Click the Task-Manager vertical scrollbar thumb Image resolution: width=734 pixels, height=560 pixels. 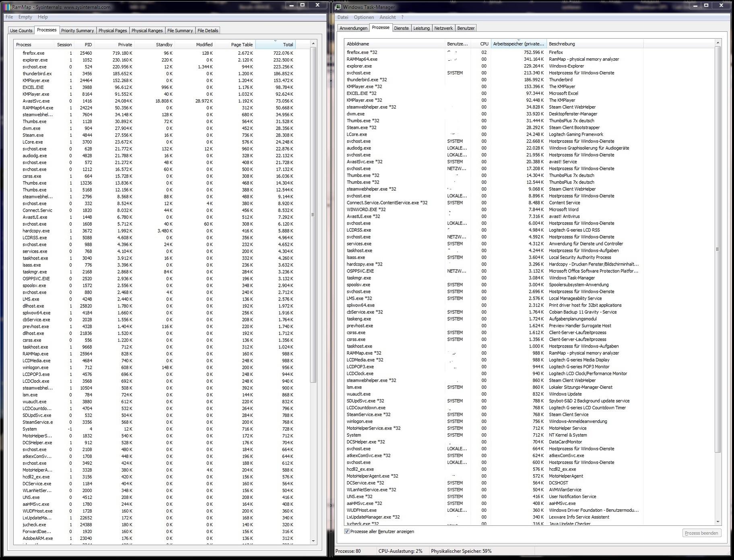(x=718, y=249)
